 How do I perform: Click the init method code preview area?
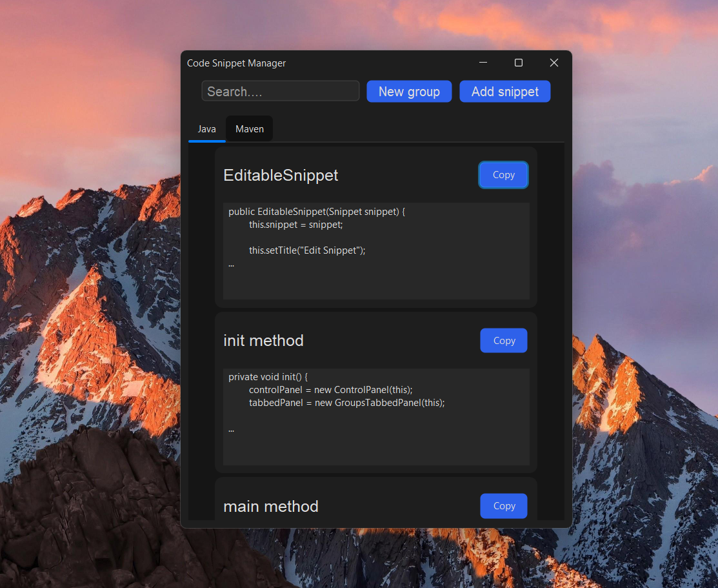click(376, 417)
